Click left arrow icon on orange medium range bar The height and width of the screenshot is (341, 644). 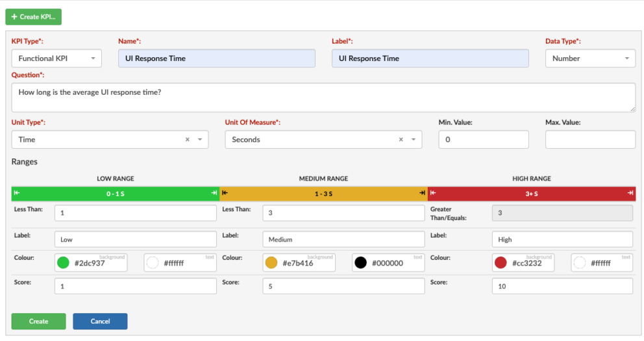point(225,193)
